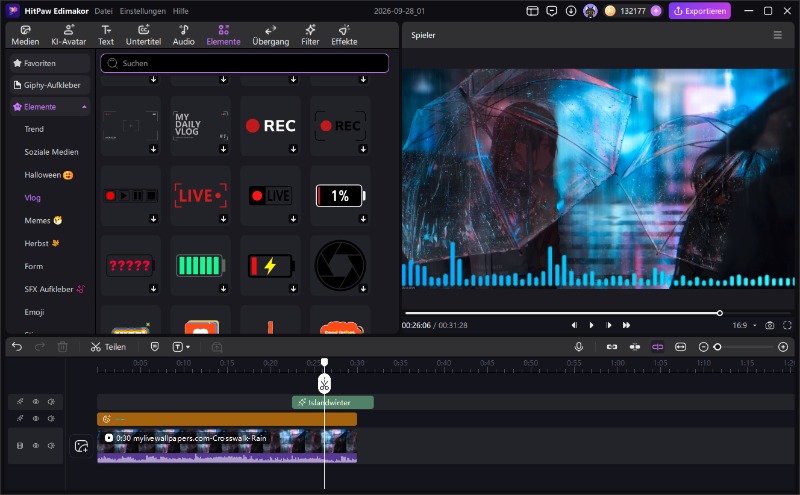
Task: Take a snapshot with the camera icon
Action: coord(770,325)
